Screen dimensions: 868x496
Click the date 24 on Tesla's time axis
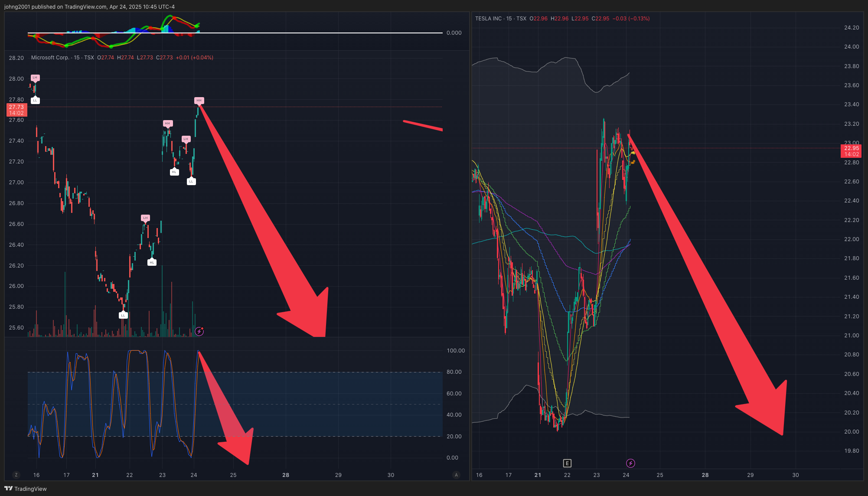tap(626, 475)
